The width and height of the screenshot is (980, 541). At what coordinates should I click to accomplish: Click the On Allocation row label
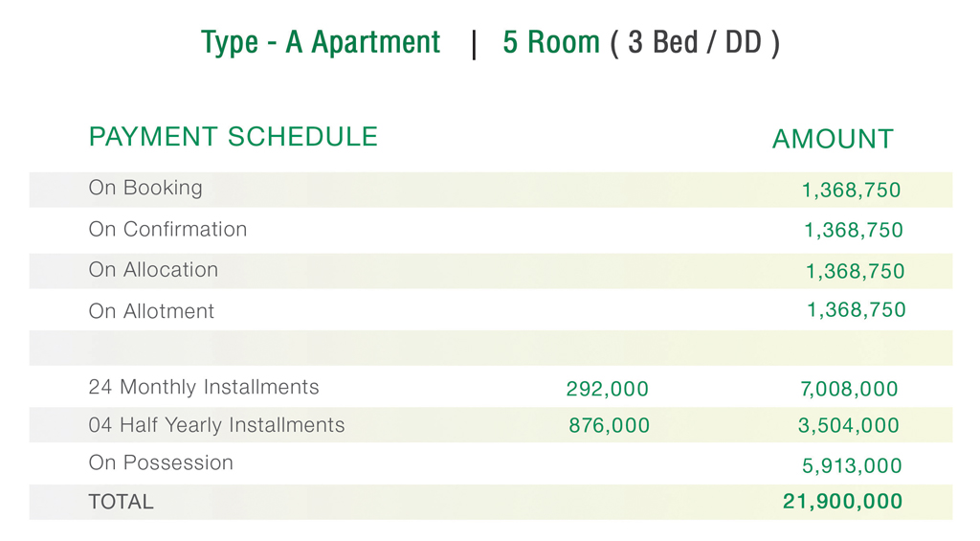click(153, 270)
